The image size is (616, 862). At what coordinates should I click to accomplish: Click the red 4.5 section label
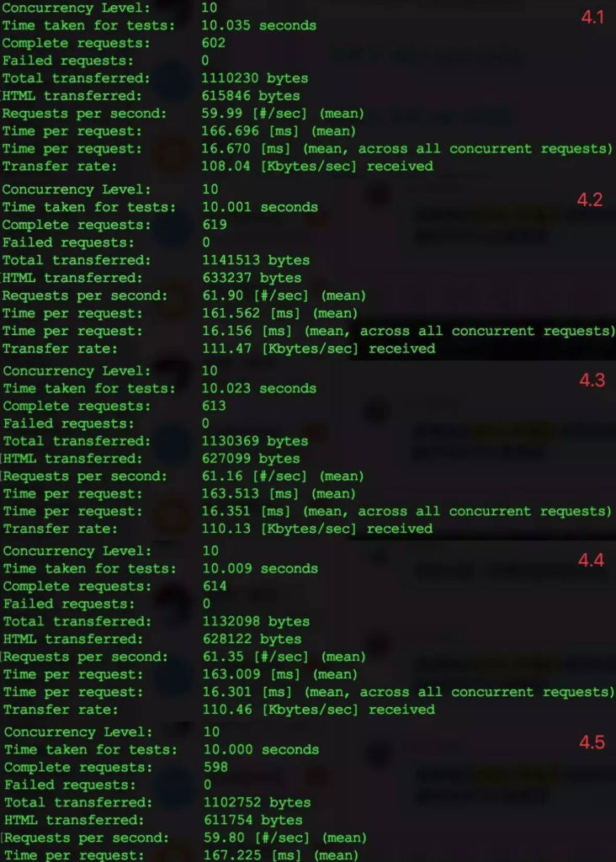click(x=592, y=742)
